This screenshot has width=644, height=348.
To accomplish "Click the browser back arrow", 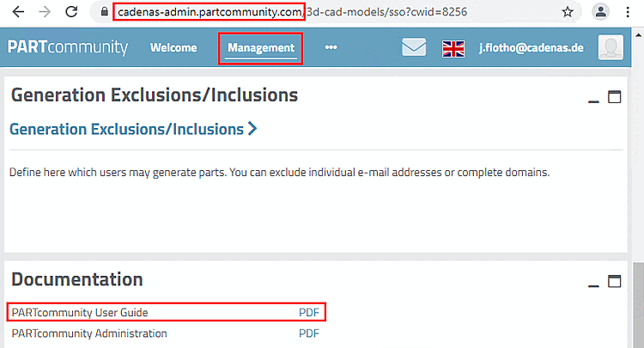I will click(x=17, y=13).
